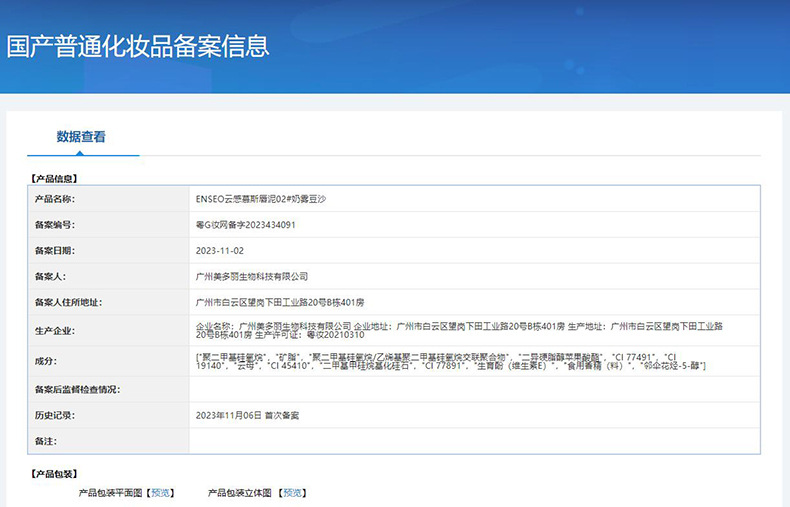Preview the 产品包装立体图 link
790x507 pixels.
[x=292, y=492]
